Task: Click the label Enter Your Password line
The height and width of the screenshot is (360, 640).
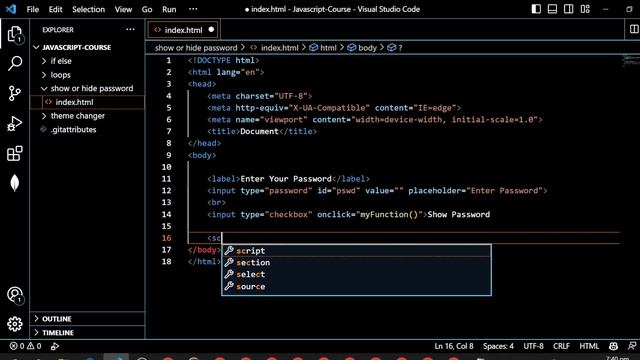Action: [288, 179]
